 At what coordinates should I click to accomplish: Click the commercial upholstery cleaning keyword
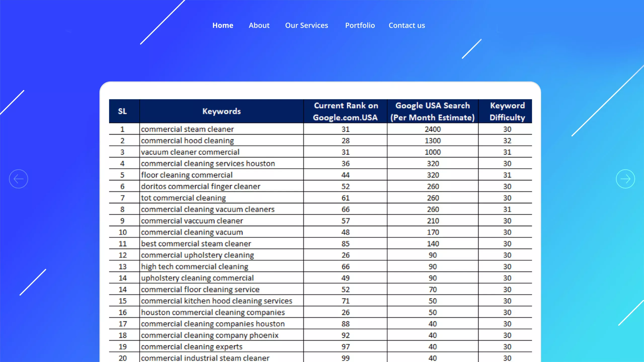click(197, 255)
